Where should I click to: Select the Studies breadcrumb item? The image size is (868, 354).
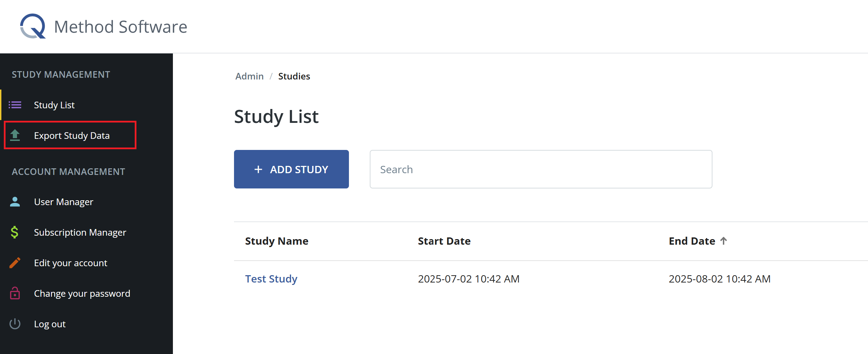[294, 76]
